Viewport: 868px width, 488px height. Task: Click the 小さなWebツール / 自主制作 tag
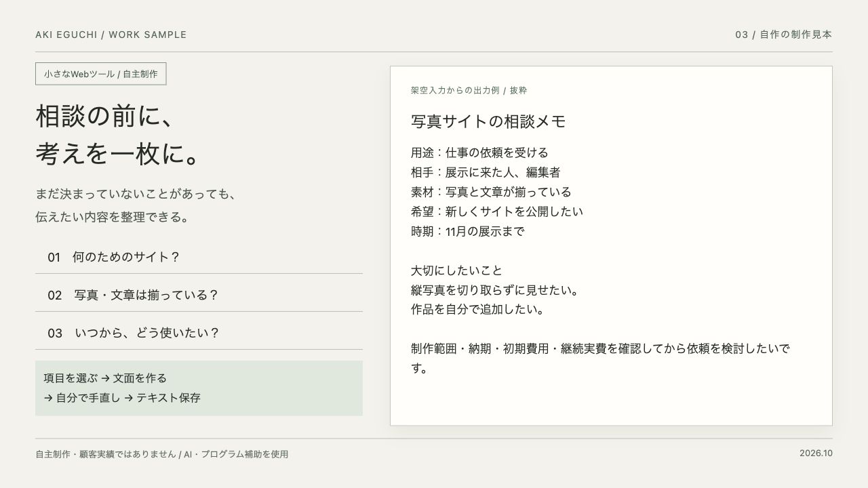[x=100, y=74]
